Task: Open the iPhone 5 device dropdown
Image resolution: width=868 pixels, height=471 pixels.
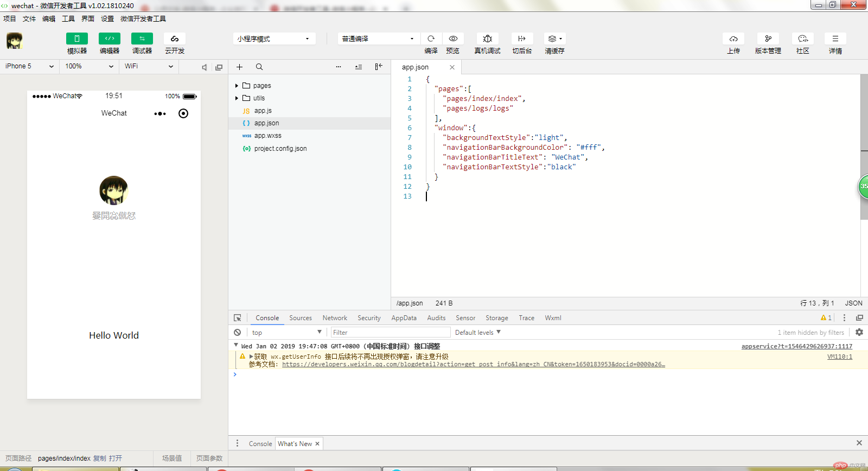Action: click(x=29, y=66)
